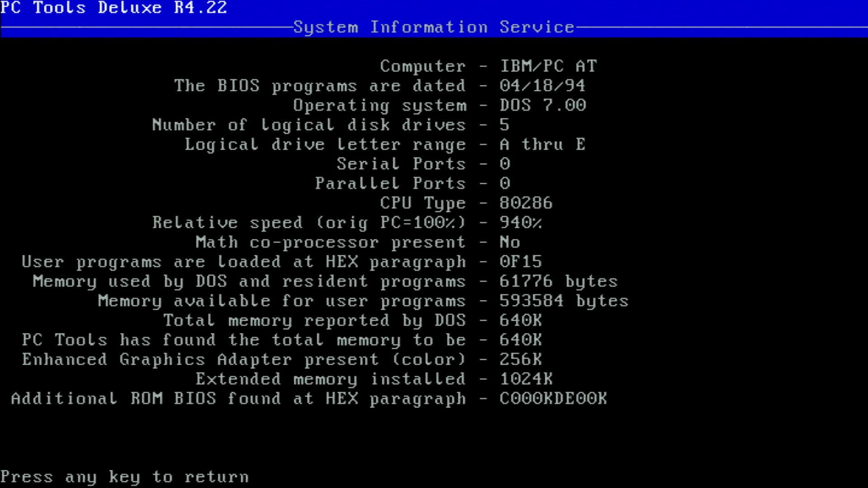Click the 'Operating system' label
The image size is (868, 488).
point(380,106)
